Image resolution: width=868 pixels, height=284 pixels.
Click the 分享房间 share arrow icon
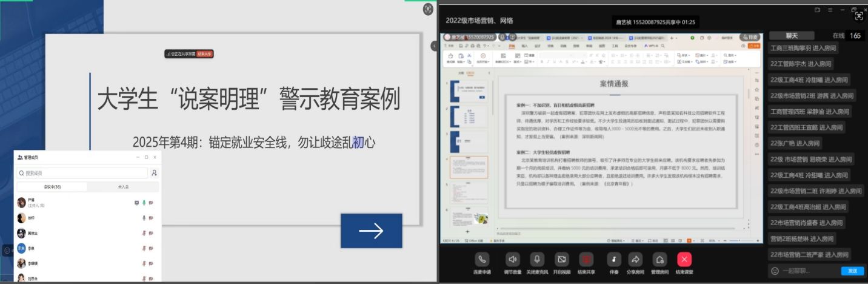pyautogui.click(x=635, y=259)
